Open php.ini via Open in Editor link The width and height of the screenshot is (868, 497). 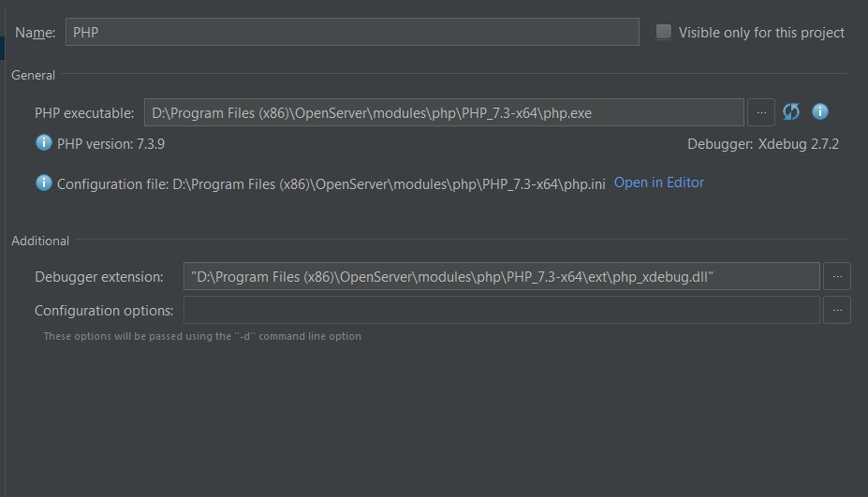659,183
